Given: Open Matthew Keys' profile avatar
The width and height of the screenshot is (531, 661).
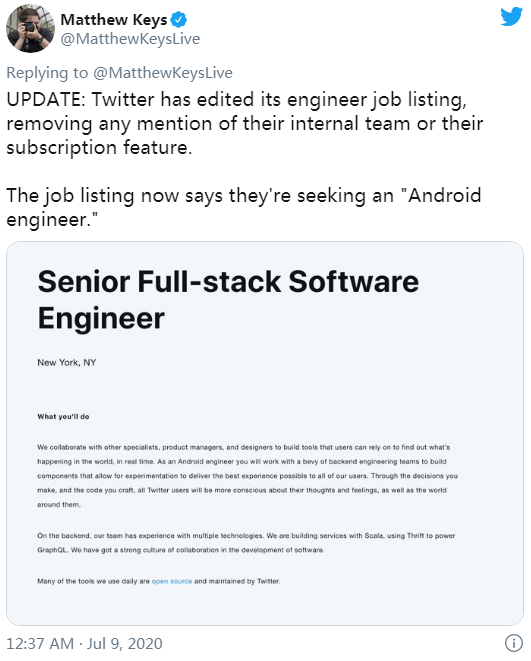Looking at the screenshot, I should click(30, 28).
